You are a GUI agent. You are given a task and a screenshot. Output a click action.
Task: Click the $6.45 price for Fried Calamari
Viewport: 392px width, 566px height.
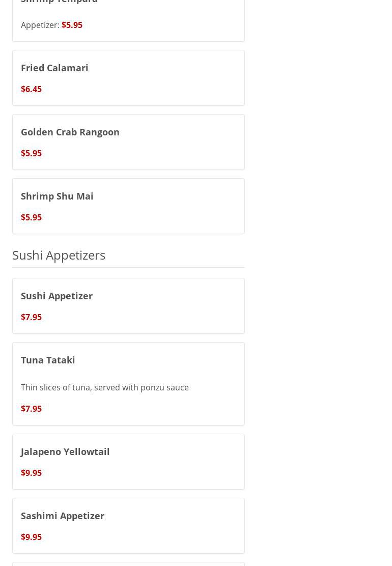pos(31,89)
